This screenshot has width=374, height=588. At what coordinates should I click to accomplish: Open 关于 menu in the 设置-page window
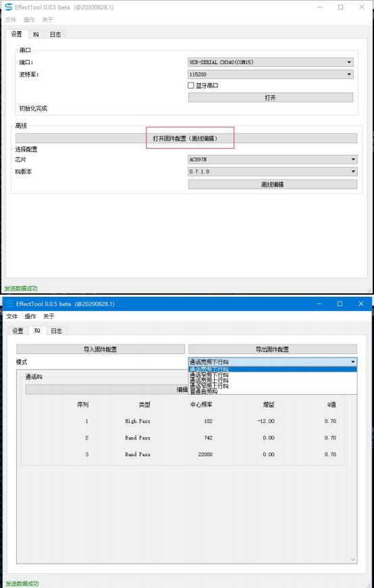pos(47,20)
